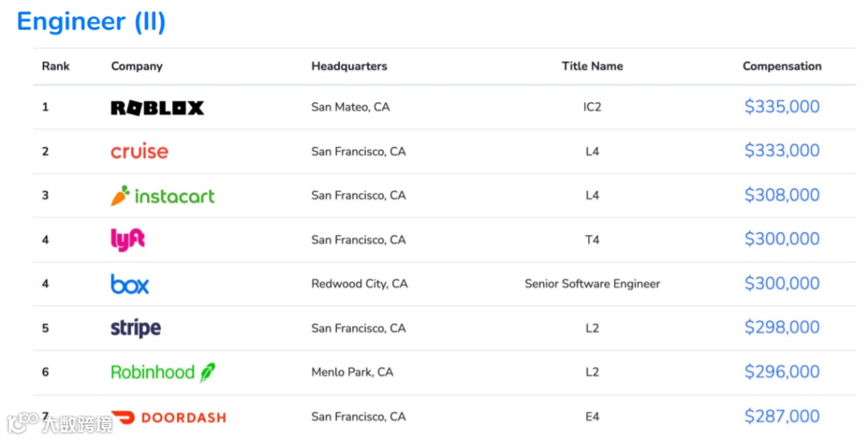This screenshot has width=868, height=440.
Task: Click the green Robinhood feather logo
Action: coord(207,372)
